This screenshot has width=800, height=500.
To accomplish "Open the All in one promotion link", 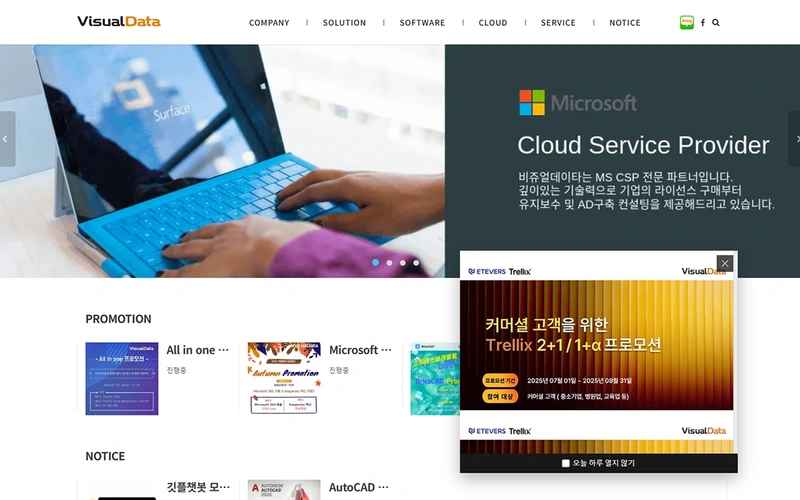I will coord(197,350).
